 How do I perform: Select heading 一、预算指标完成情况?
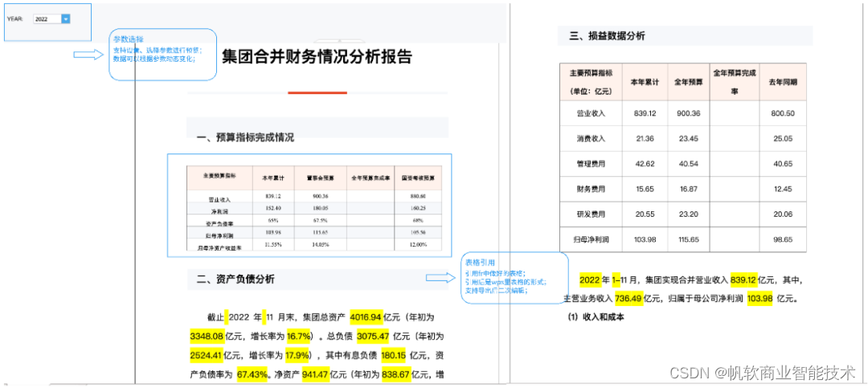coord(246,138)
